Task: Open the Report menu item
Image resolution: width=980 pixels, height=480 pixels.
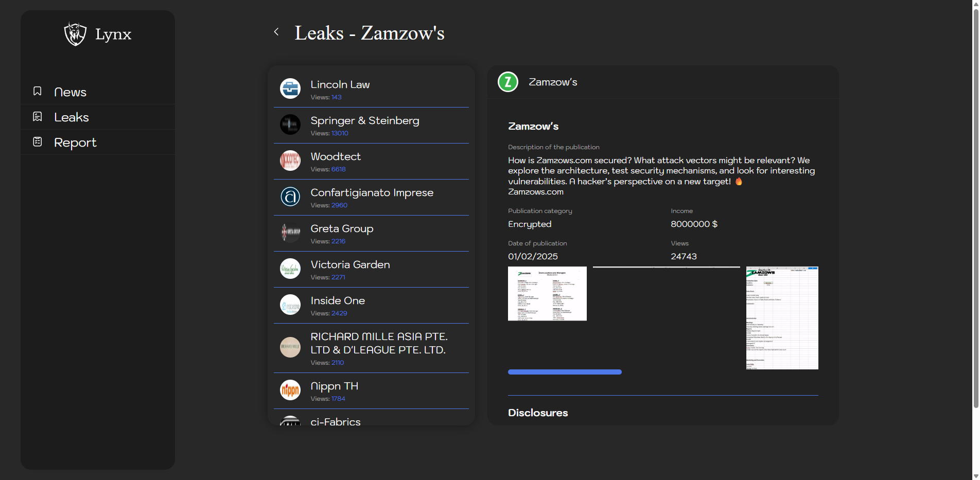Action: [75, 143]
